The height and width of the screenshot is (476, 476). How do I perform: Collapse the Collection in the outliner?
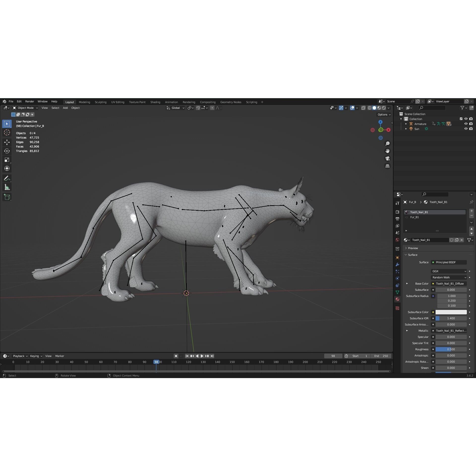tap(401, 119)
